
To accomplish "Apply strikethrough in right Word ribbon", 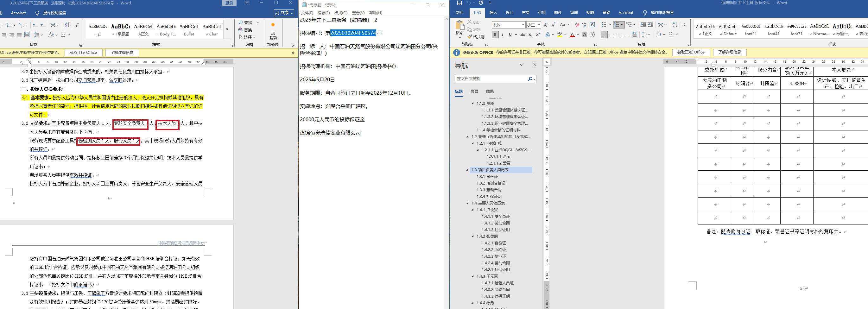I will pyautogui.click(x=523, y=35).
